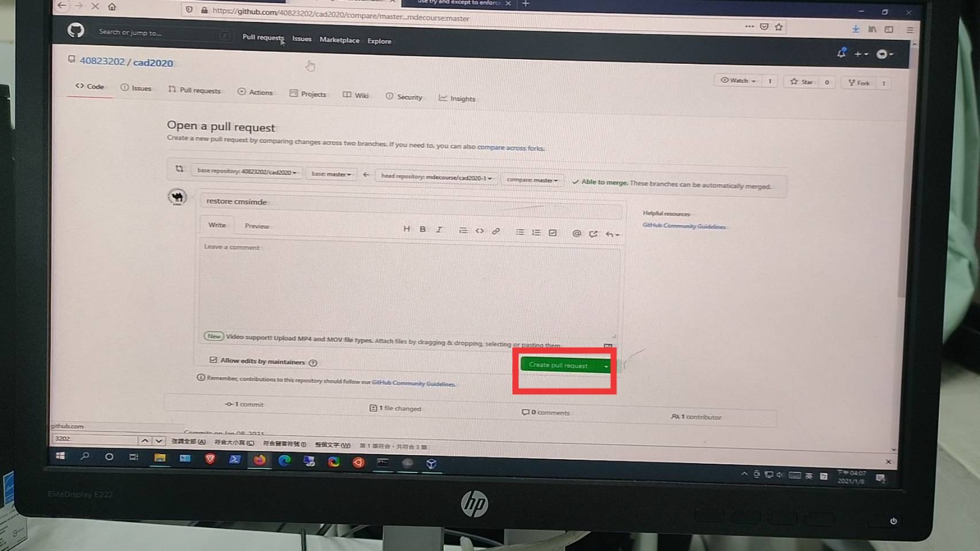The height and width of the screenshot is (551, 980).
Task: Open Pull requests in top navigation
Action: (263, 37)
